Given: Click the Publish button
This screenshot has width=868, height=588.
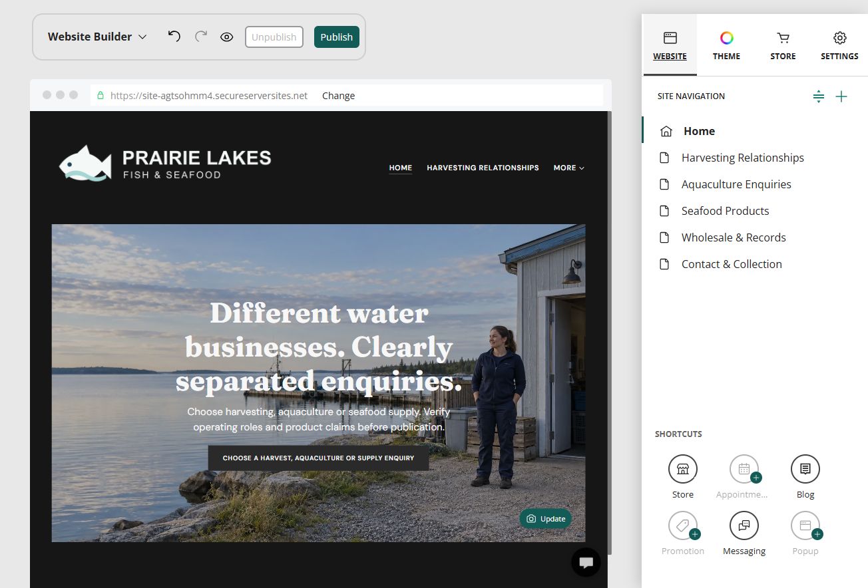Looking at the screenshot, I should click(x=337, y=37).
